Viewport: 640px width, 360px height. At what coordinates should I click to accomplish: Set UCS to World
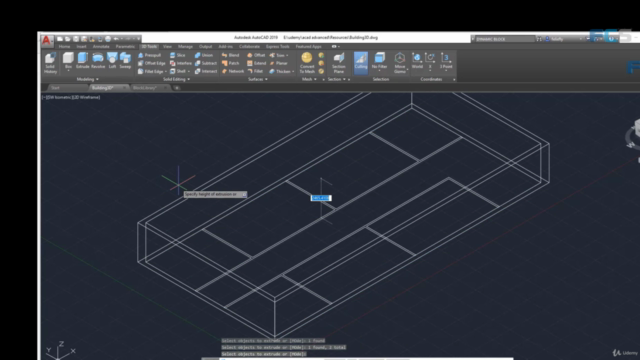click(x=417, y=60)
